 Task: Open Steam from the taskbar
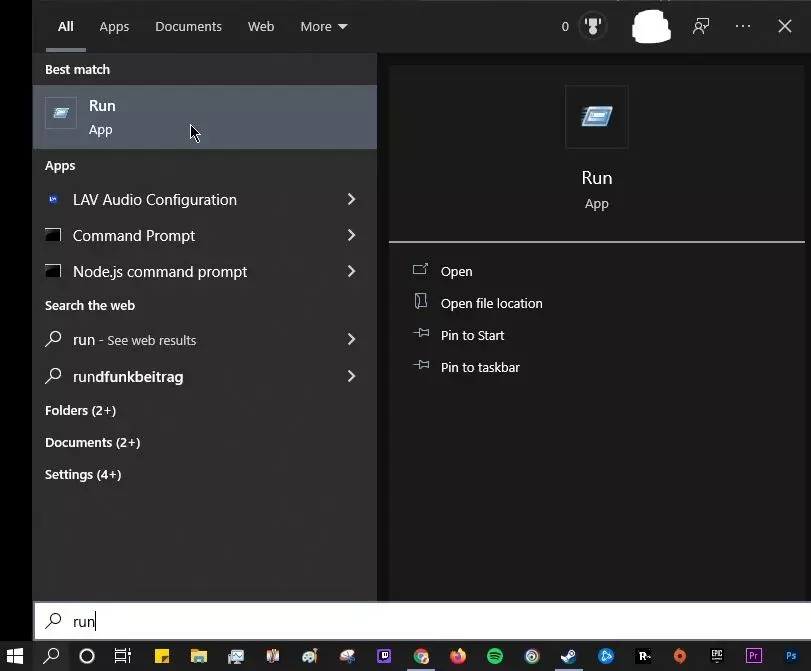click(569, 657)
